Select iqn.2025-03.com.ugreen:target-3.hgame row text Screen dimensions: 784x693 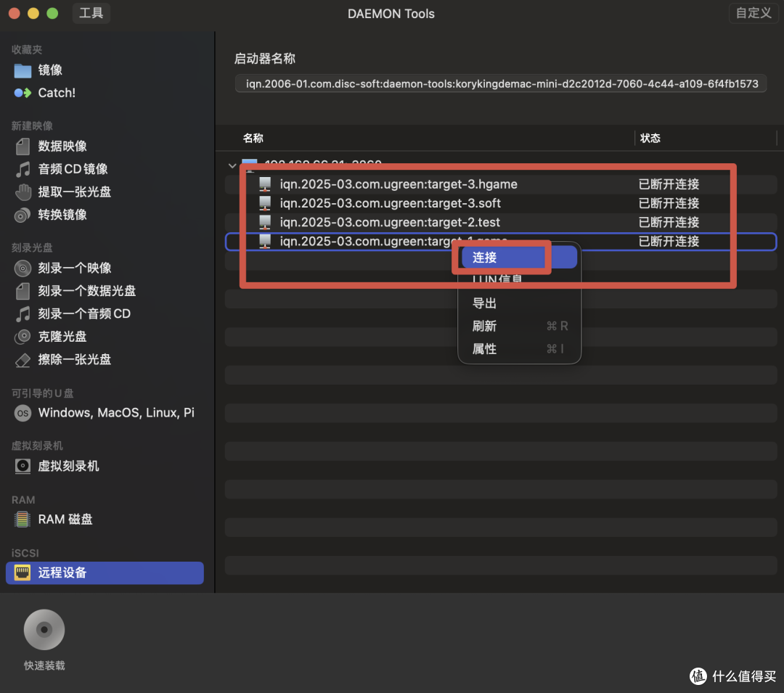click(399, 184)
